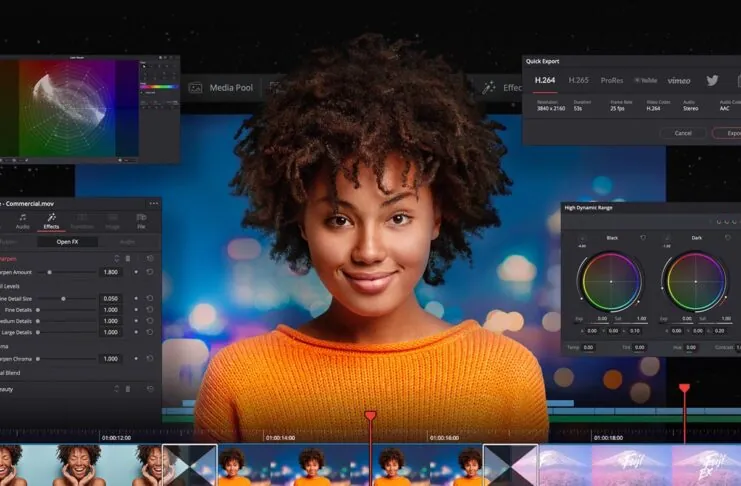The image size is (741, 486).
Task: Click the Tint value field in HDR panel
Action: (x=639, y=347)
